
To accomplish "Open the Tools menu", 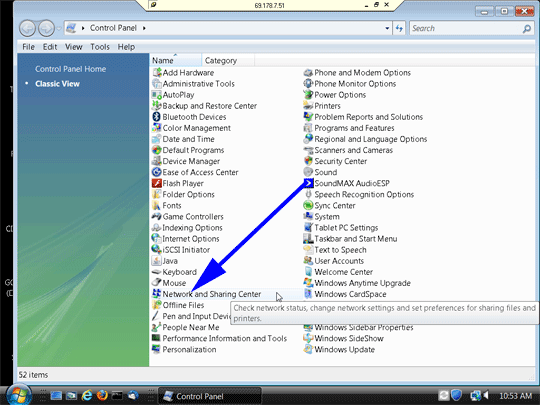I will pyautogui.click(x=100, y=47).
